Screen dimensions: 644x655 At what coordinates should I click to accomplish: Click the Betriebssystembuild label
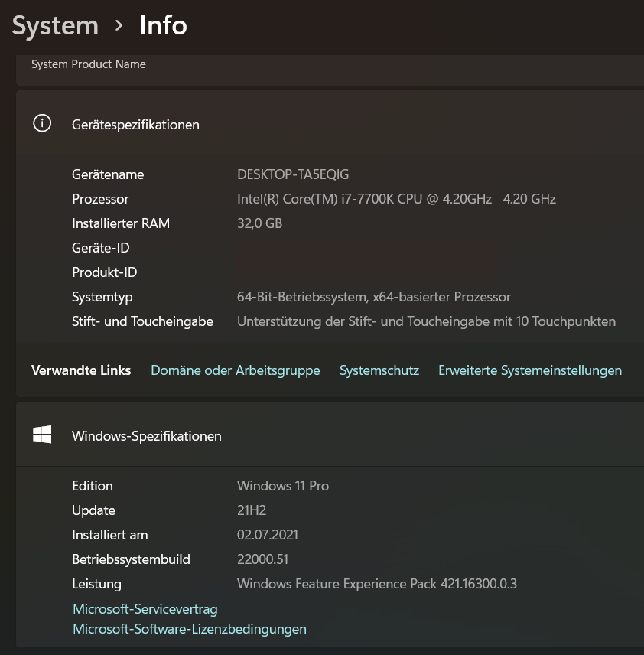click(131, 559)
